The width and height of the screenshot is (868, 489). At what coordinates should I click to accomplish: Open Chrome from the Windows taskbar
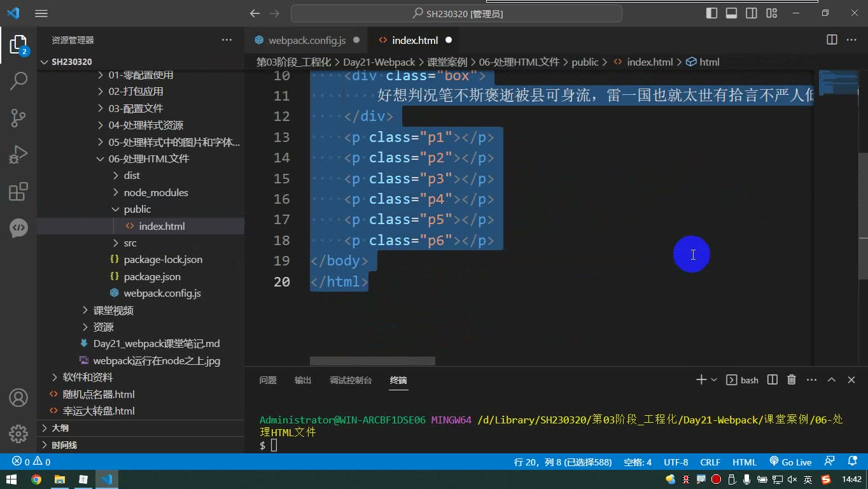tap(36, 479)
